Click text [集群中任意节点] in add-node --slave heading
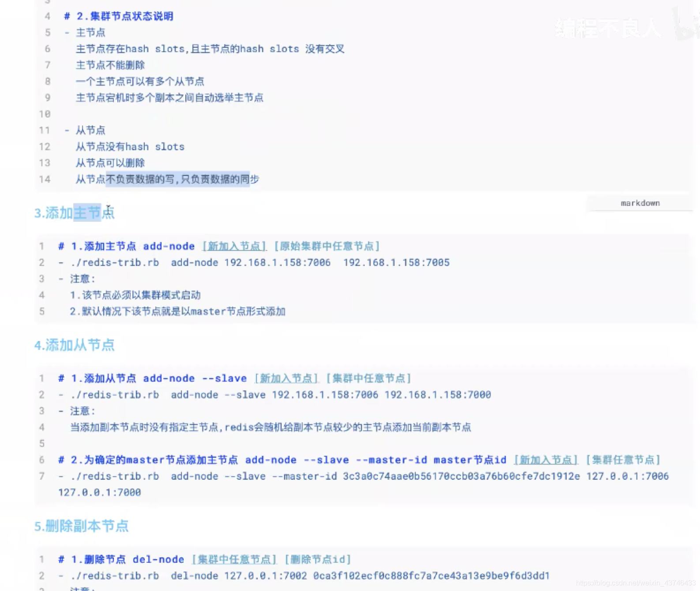The width and height of the screenshot is (700, 591). [369, 378]
